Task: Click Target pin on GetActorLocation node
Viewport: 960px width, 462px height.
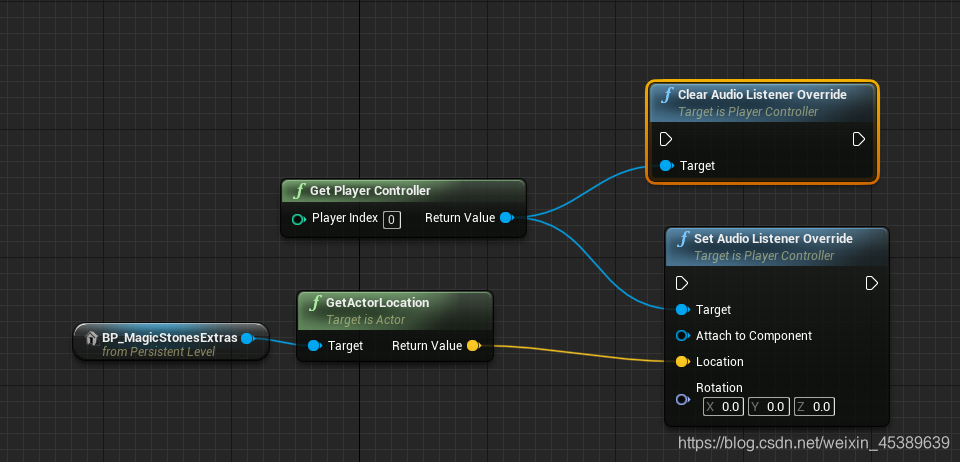Action: (x=315, y=346)
